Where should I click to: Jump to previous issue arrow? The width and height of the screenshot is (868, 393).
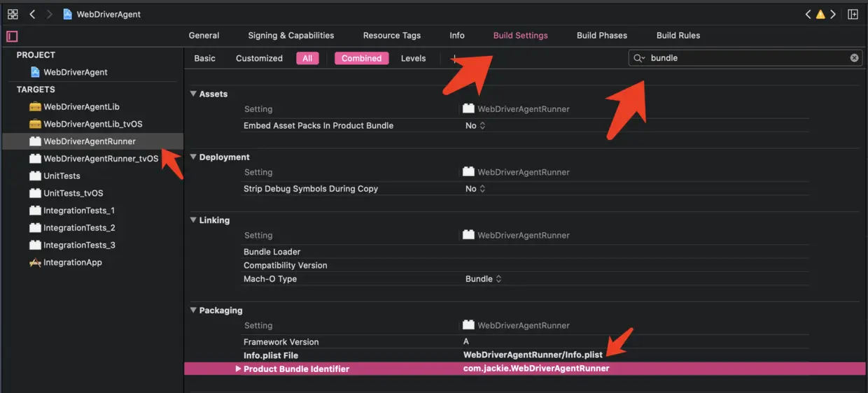tap(808, 14)
